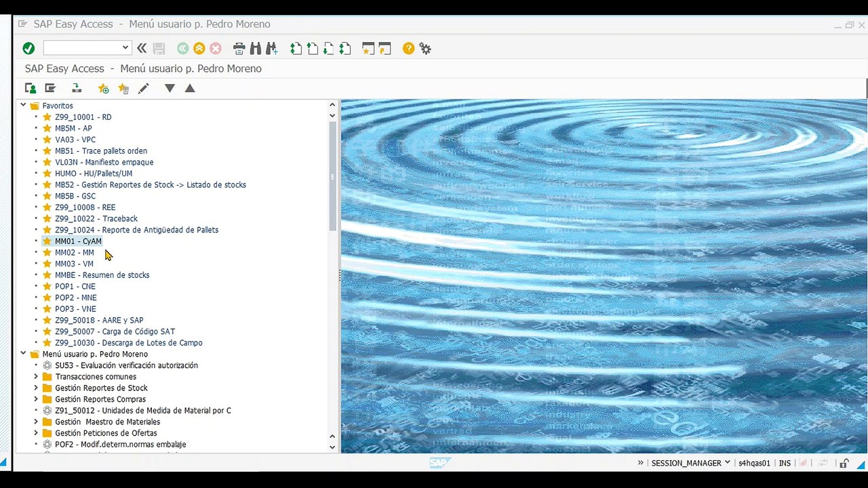Expand the Gestión Peticiones de Ofertas folder
Screen dimensions: 868x488
(x=36, y=432)
